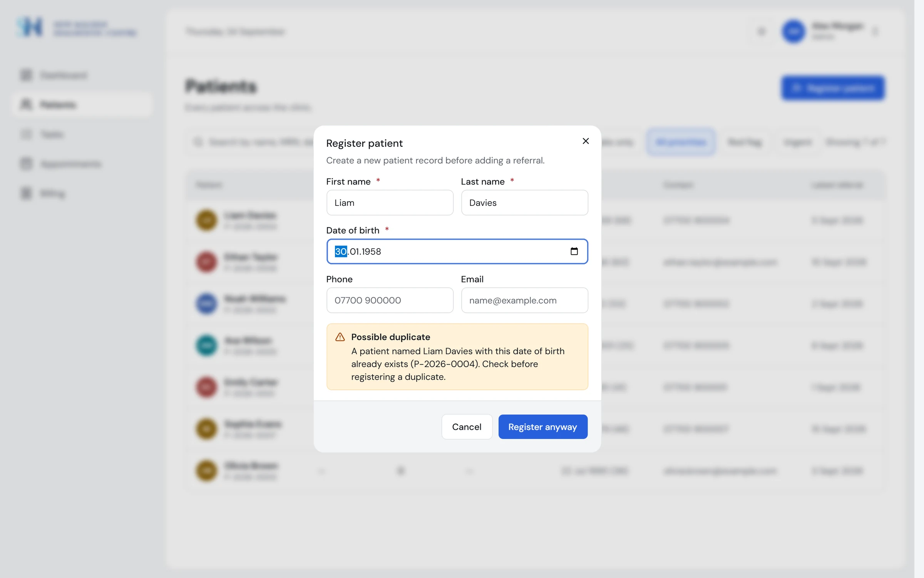
Task: Click the Email address input
Action: [524, 300]
